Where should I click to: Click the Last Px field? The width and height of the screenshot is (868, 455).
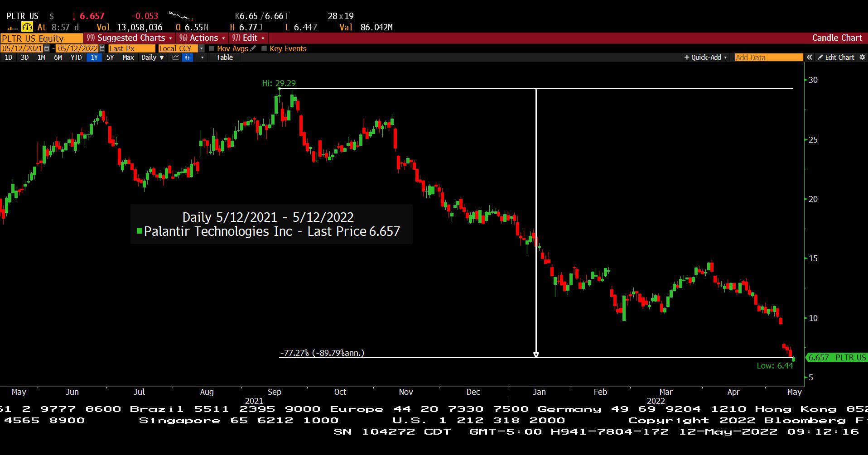[131, 48]
